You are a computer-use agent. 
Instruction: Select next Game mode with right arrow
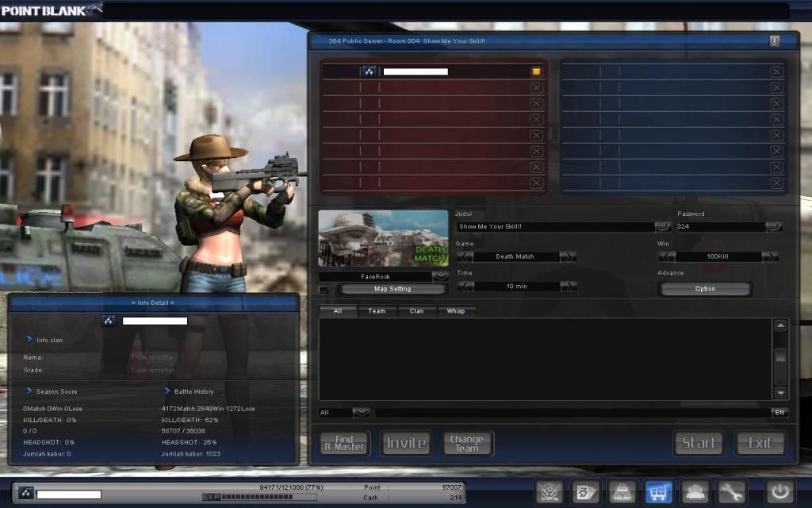568,256
